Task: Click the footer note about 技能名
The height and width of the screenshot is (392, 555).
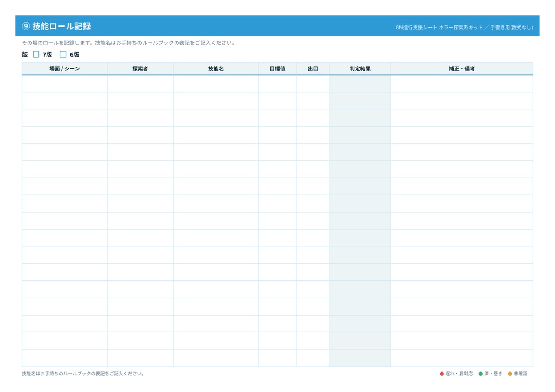Action: point(83,374)
